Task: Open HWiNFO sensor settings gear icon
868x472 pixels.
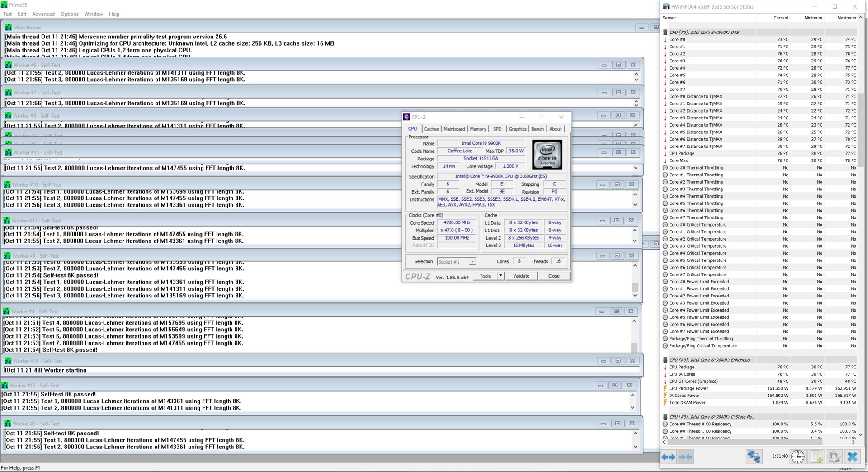Action: 834,457
